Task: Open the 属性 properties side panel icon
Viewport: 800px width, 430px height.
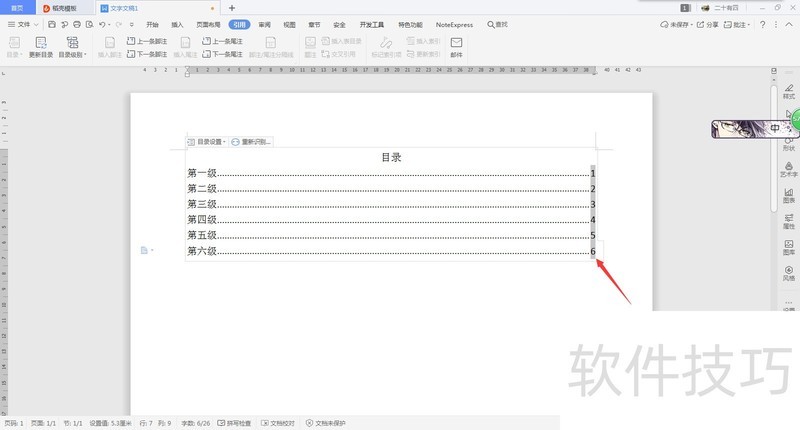Action: pyautogui.click(x=788, y=221)
